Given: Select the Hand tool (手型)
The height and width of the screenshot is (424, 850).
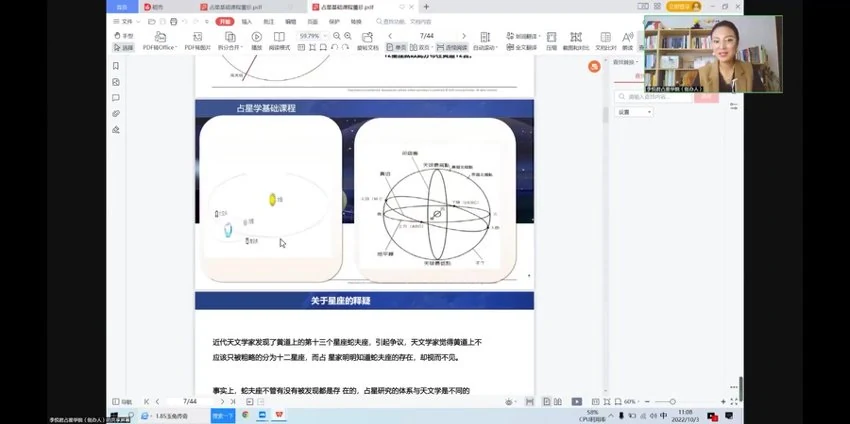Looking at the screenshot, I should [x=124, y=35].
